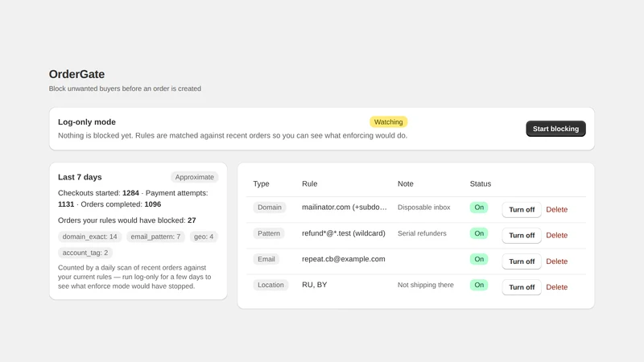Viewport: 644px width, 362px height.
Task: Click the Approximate badge
Action: [x=194, y=177]
